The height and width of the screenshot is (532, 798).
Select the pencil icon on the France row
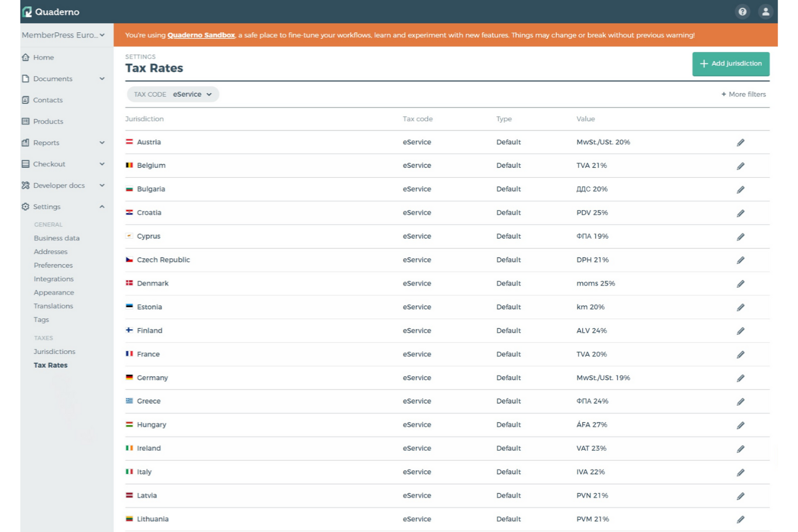pyautogui.click(x=740, y=354)
